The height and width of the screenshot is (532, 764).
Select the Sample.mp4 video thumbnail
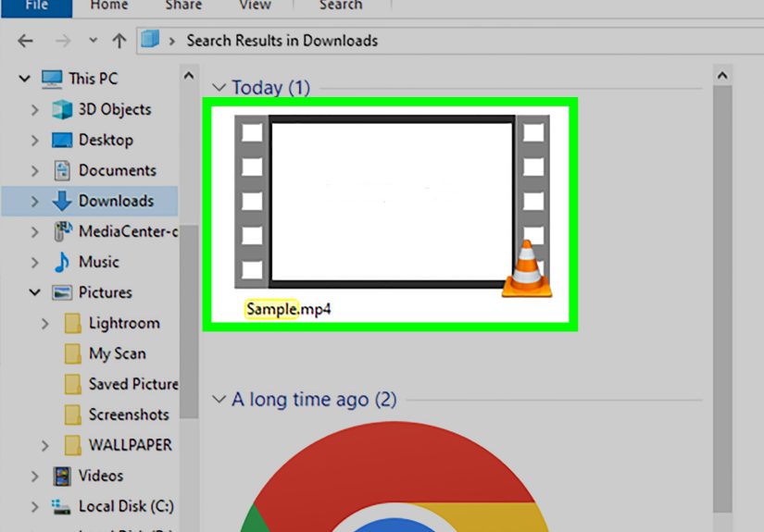(x=393, y=202)
